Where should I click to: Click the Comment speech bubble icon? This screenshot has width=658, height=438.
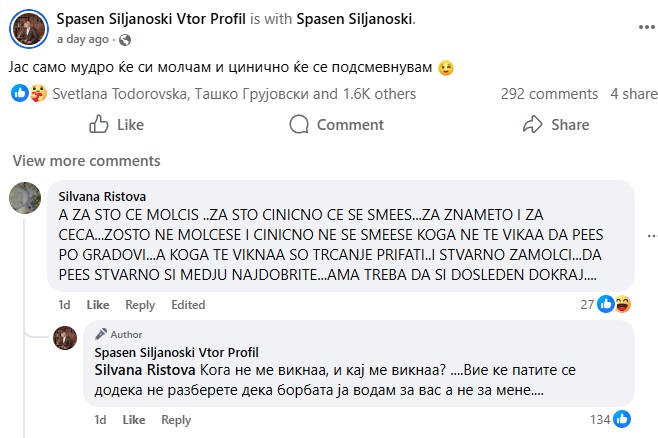(x=298, y=125)
